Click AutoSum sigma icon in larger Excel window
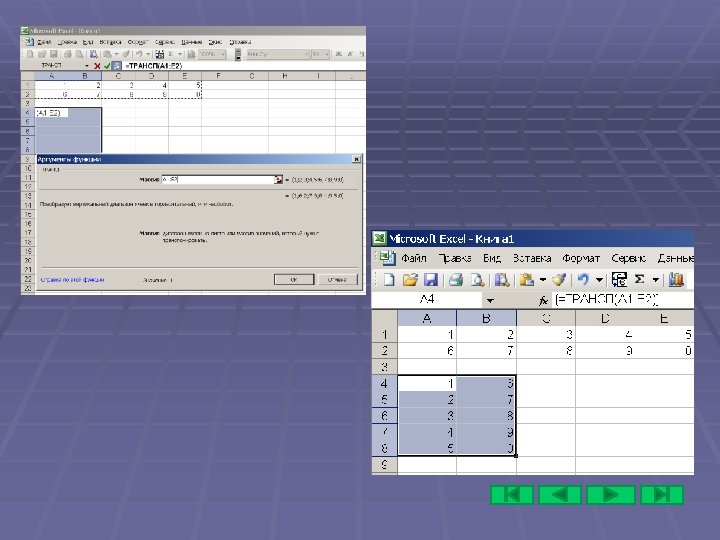Viewport: 720px width, 540px height. pos(640,279)
